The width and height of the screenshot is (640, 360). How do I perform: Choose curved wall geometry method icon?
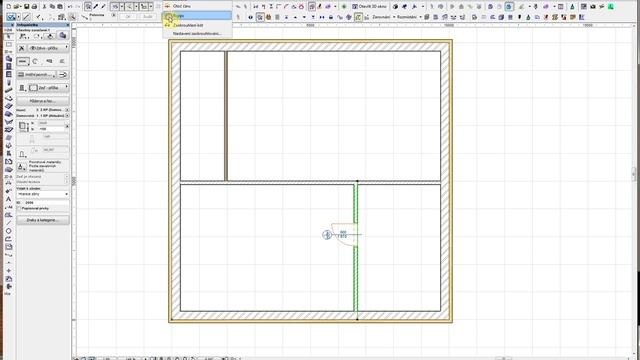[36, 61]
